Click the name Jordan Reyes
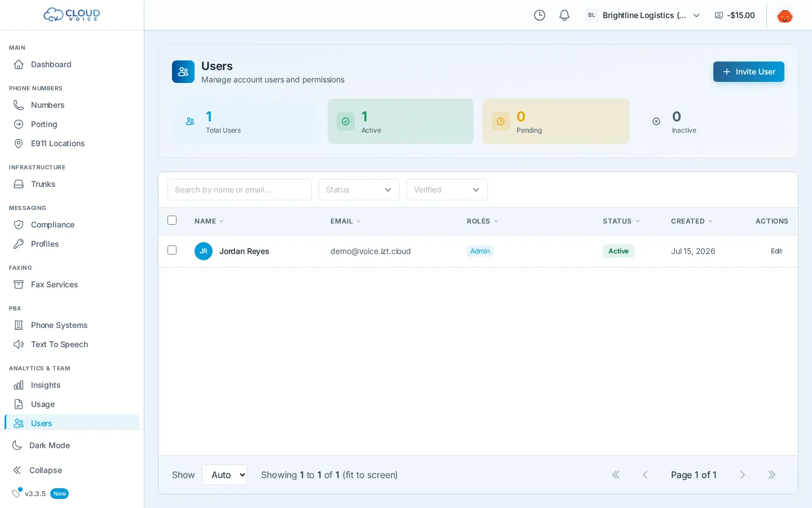The image size is (812, 508). (244, 251)
